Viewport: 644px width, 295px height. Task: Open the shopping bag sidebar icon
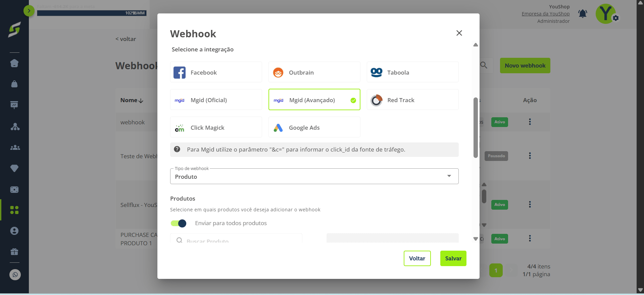click(x=14, y=84)
